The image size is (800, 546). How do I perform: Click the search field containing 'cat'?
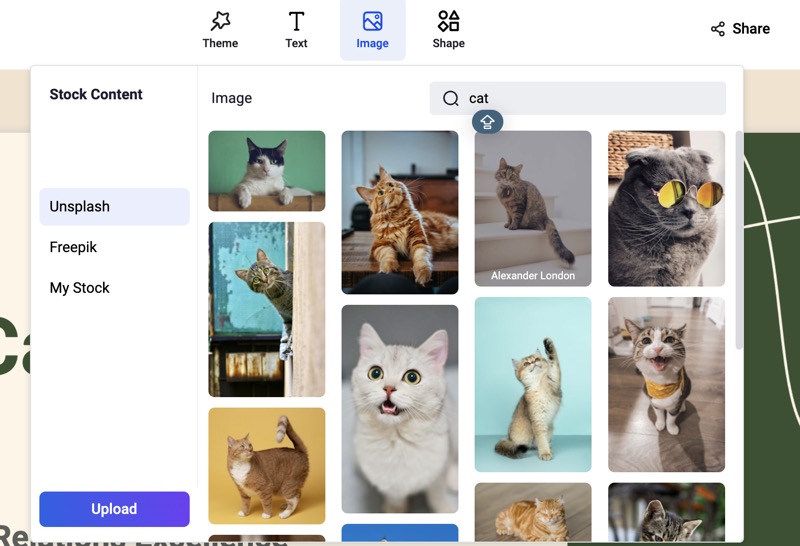coord(578,98)
